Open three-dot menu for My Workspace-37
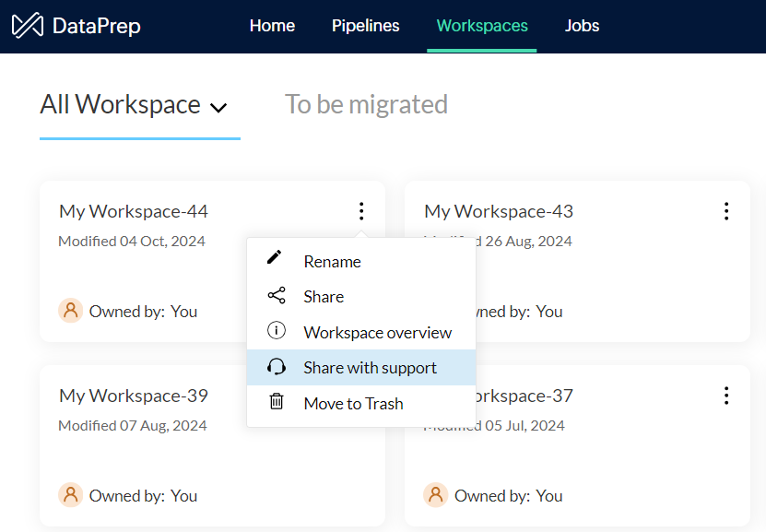766x532 pixels. [726, 396]
